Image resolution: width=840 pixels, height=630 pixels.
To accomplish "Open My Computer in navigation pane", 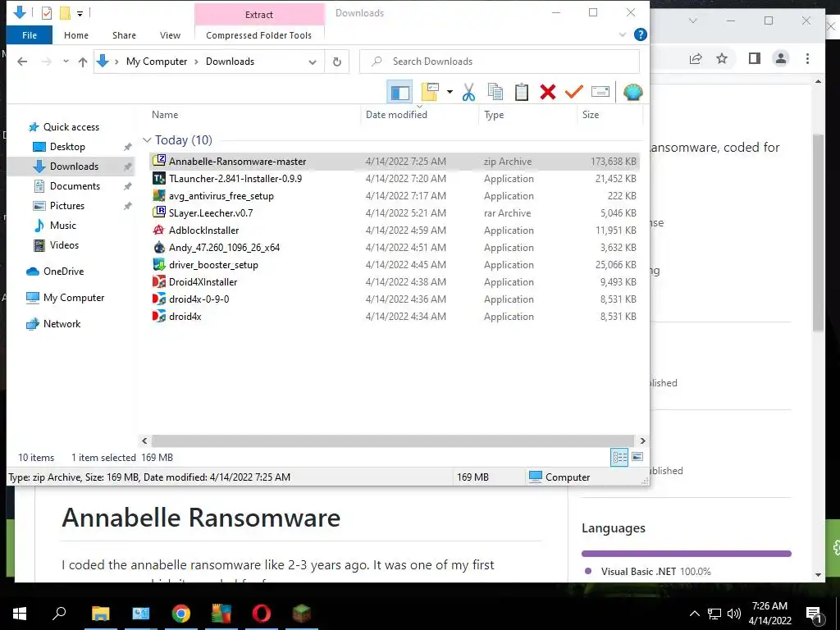I will click(73, 298).
